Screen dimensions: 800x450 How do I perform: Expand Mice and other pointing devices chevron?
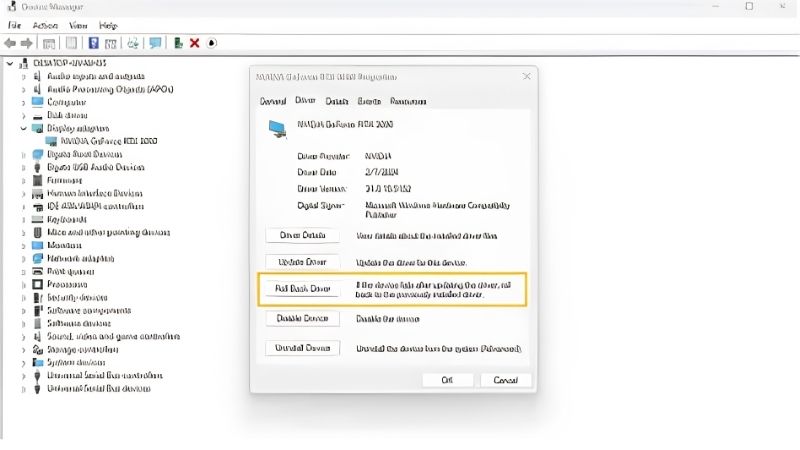tap(23, 233)
